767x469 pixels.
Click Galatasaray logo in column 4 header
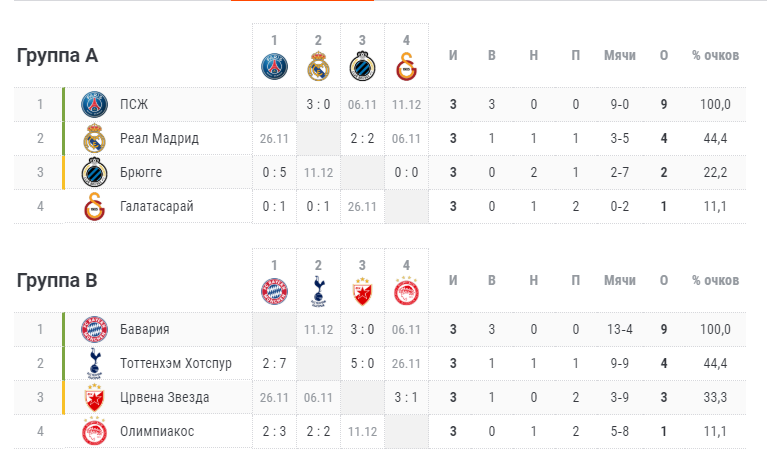406,67
